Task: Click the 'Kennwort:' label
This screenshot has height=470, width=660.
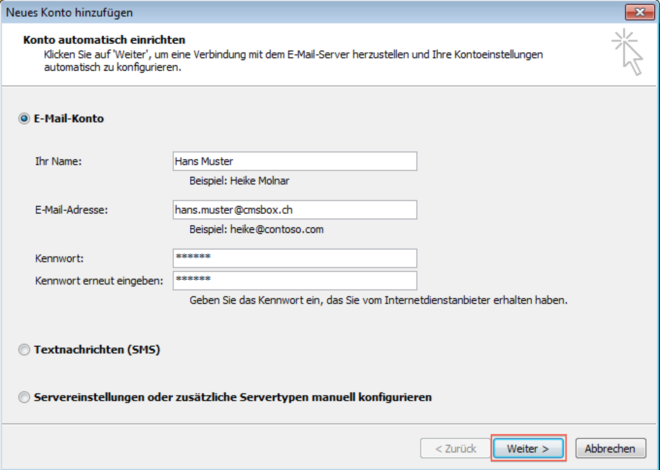Action: (x=57, y=259)
